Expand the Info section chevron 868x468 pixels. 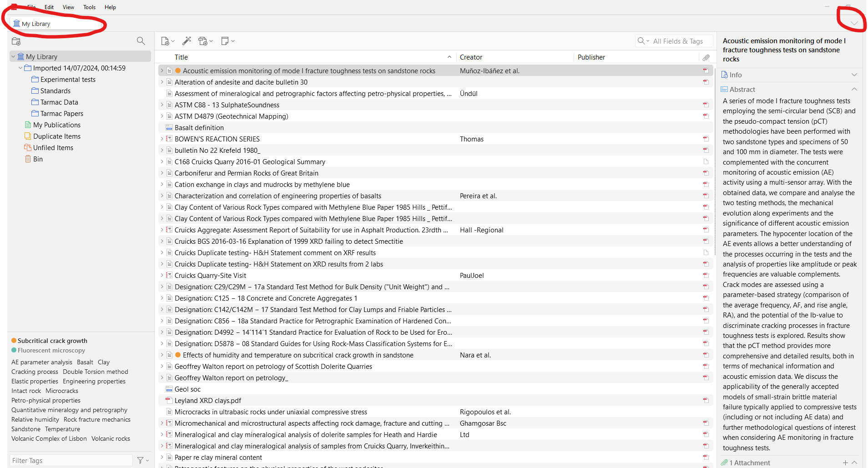(854, 75)
